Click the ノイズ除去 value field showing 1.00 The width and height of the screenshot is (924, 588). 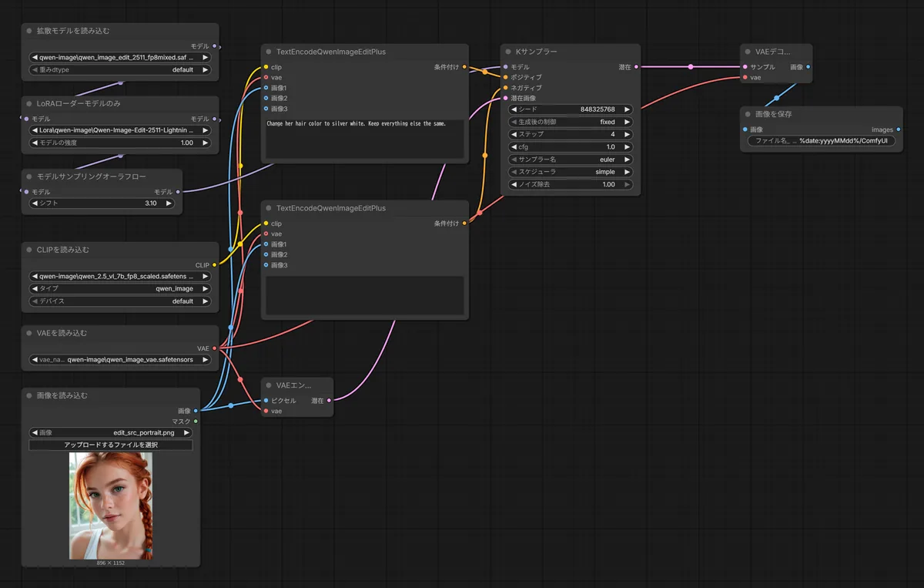click(x=571, y=184)
